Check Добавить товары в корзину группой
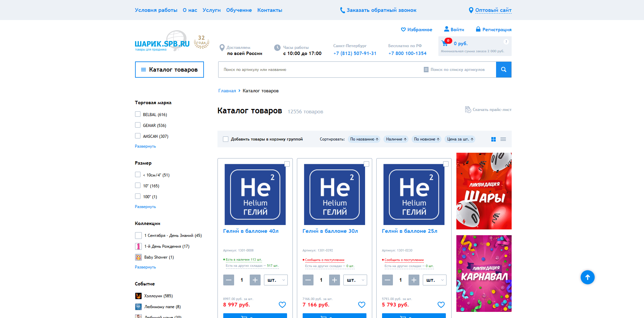 click(226, 139)
